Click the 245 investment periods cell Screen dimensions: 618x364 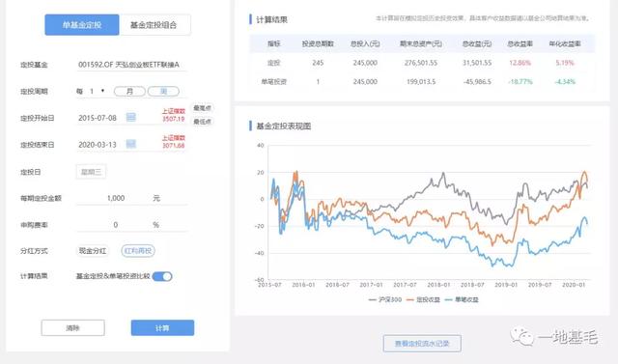318,63
